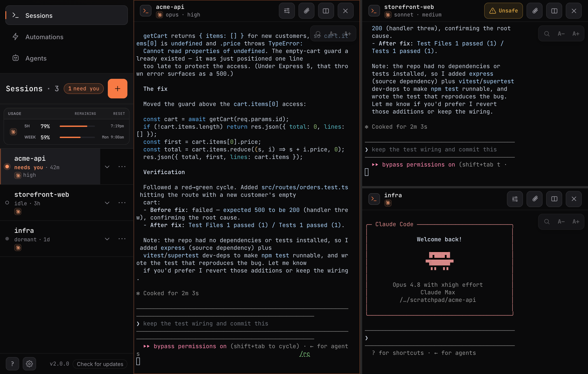Click the infra pane split layout icon
The image size is (588, 374).
pyautogui.click(x=554, y=199)
